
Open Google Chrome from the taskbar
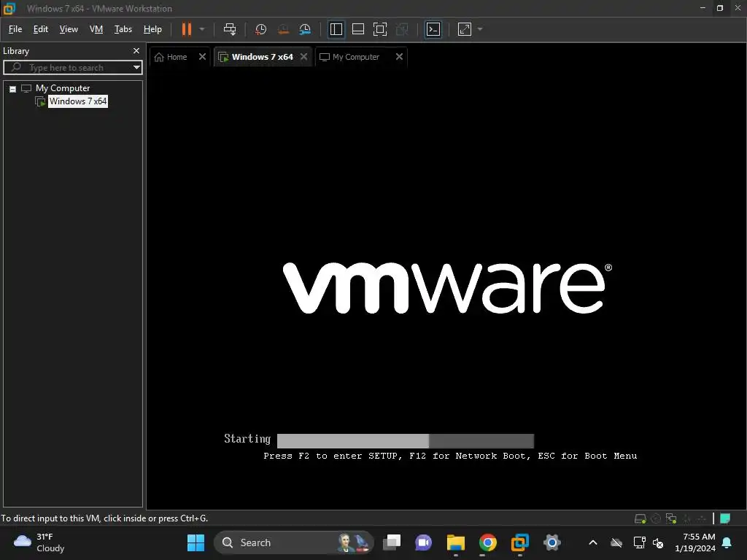click(x=487, y=542)
